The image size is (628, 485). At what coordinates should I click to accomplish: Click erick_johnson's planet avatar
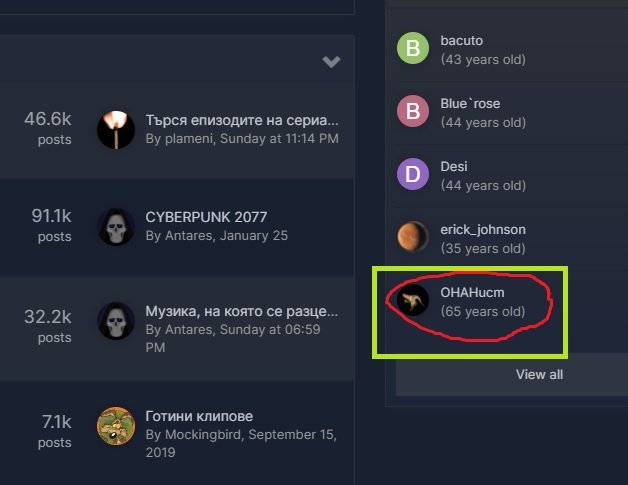(413, 237)
